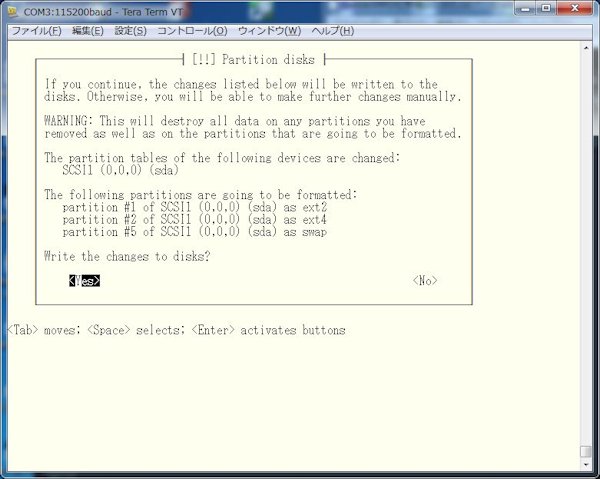Image resolution: width=600 pixels, height=479 pixels.
Task: Choose <No> to cancel writing
Action: click(x=425, y=281)
